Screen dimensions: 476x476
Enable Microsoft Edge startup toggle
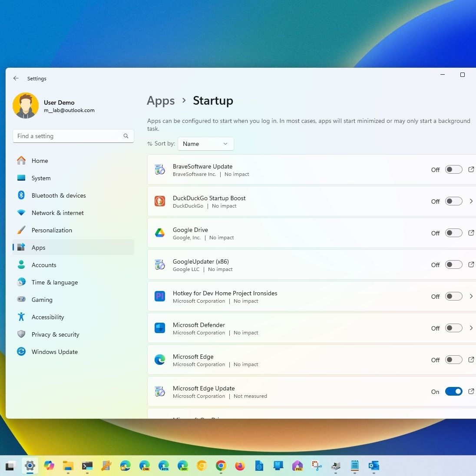click(x=453, y=360)
